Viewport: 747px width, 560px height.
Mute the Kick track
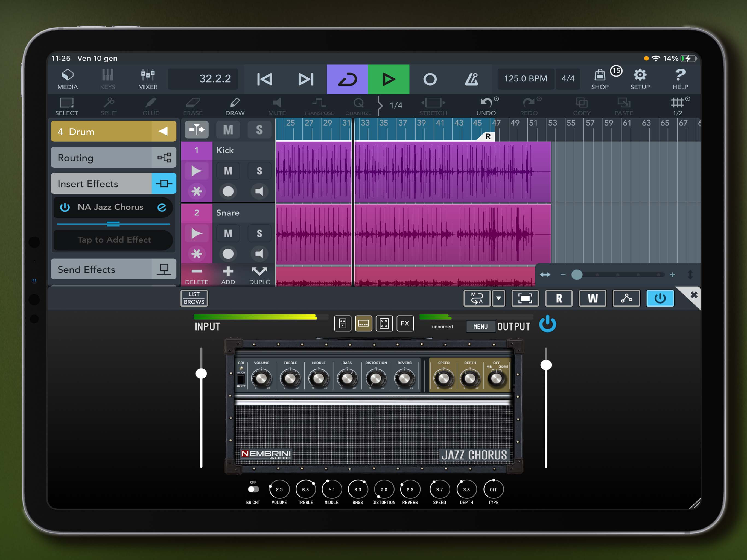pos(228,171)
